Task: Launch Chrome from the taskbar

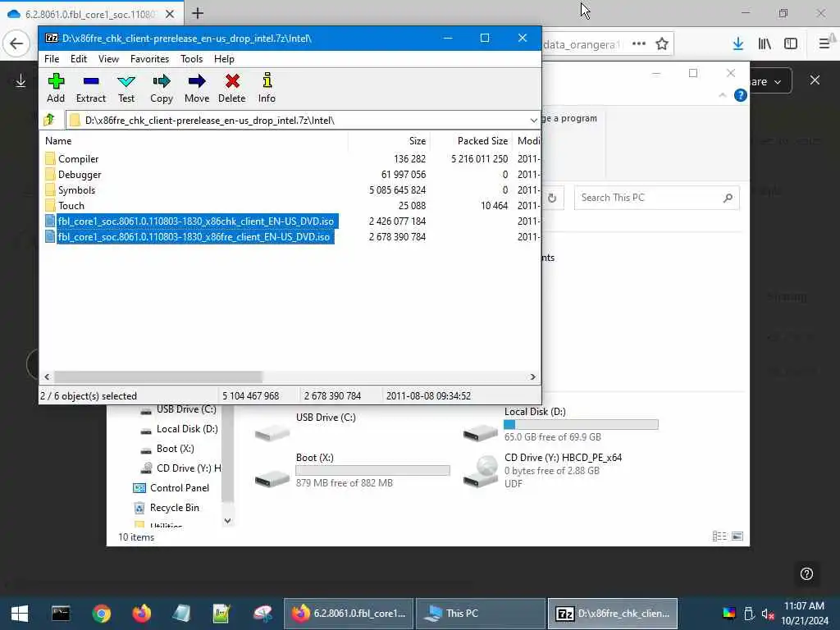Action: pyautogui.click(x=101, y=614)
